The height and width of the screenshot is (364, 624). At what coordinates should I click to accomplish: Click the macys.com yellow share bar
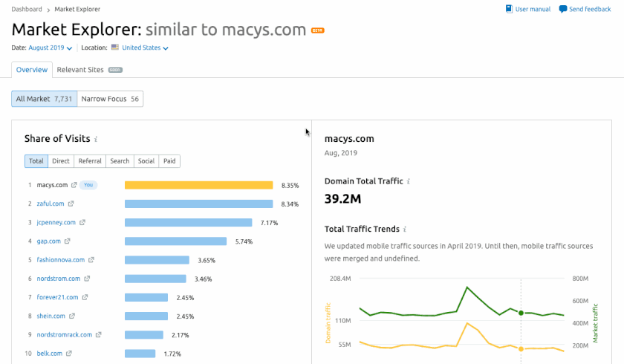[x=199, y=185]
